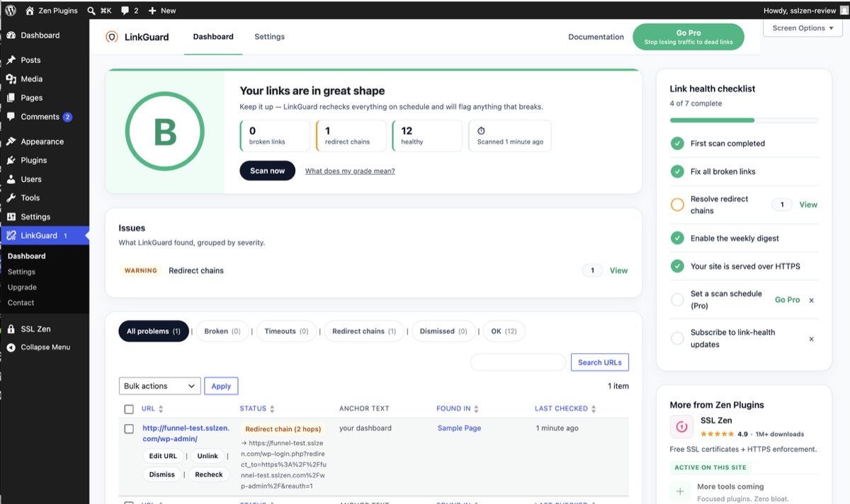The width and height of the screenshot is (850, 504).
Task: Open the Upgrade submenu item under LinkGuard
Action: click(x=22, y=287)
